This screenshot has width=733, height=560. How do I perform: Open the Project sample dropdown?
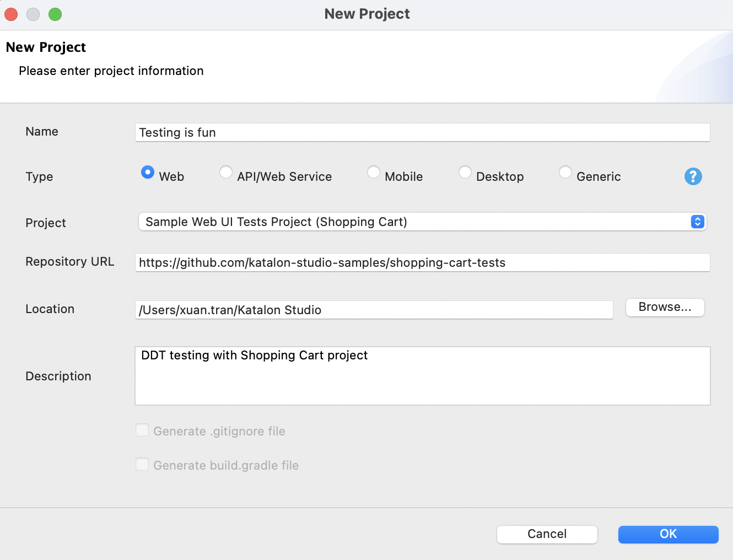click(413, 222)
